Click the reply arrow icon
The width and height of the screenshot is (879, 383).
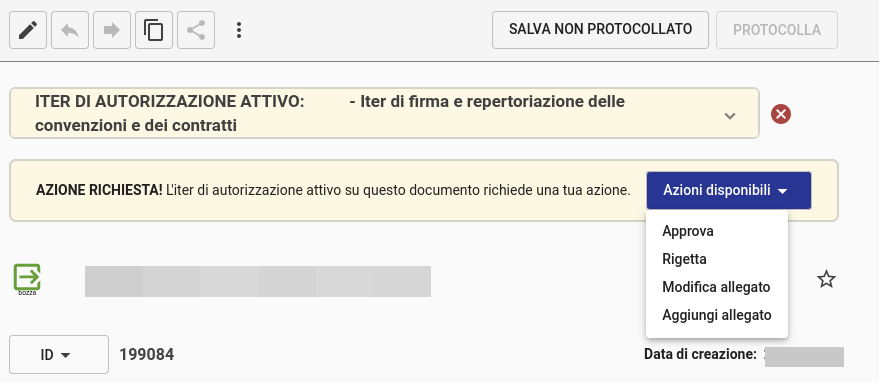70,30
